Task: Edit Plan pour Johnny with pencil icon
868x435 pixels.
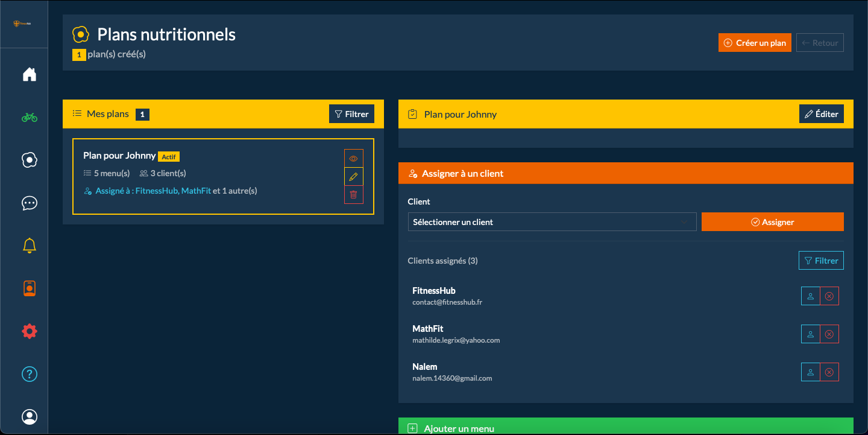Action: [353, 177]
